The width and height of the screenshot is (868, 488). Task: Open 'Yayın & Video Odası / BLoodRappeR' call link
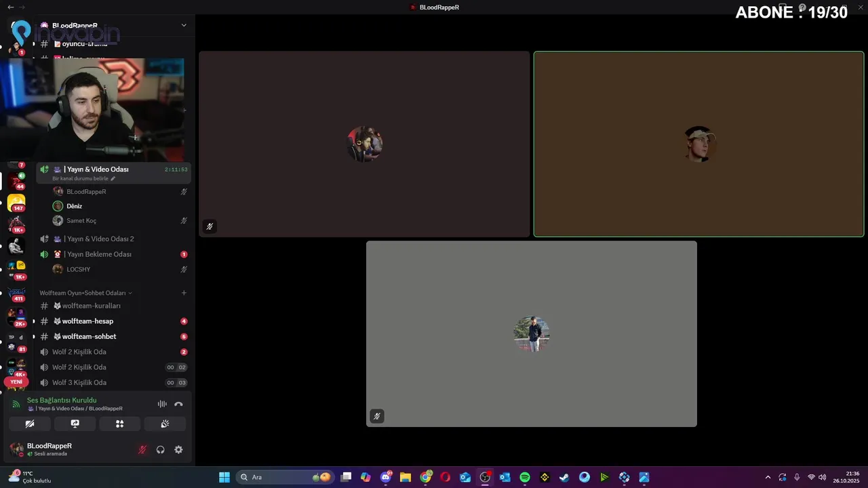pyautogui.click(x=76, y=409)
